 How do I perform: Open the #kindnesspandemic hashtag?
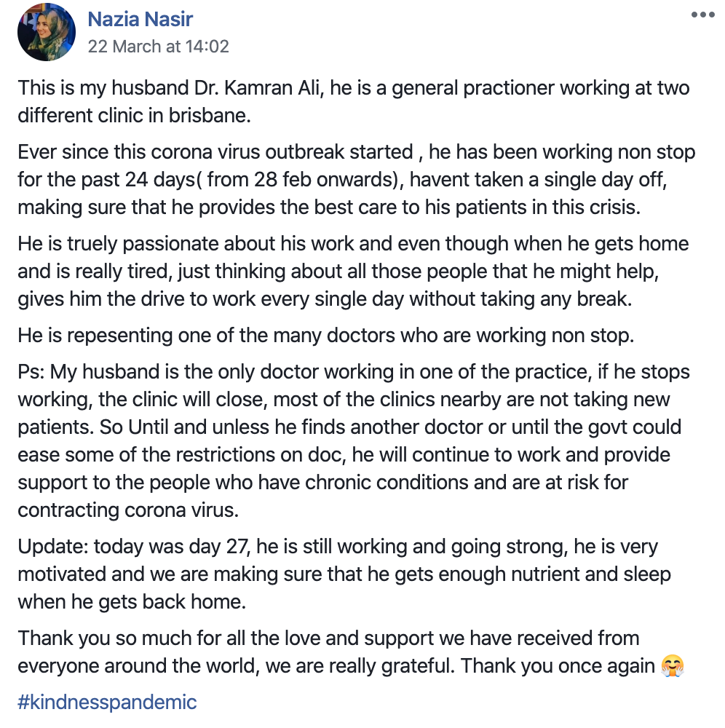pyautogui.click(x=107, y=703)
